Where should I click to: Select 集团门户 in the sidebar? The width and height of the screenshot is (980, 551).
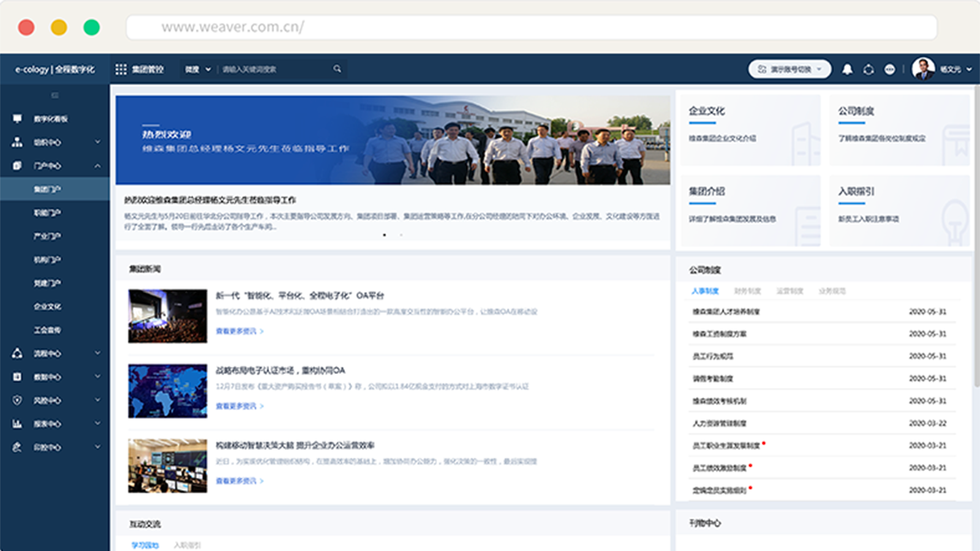47,189
